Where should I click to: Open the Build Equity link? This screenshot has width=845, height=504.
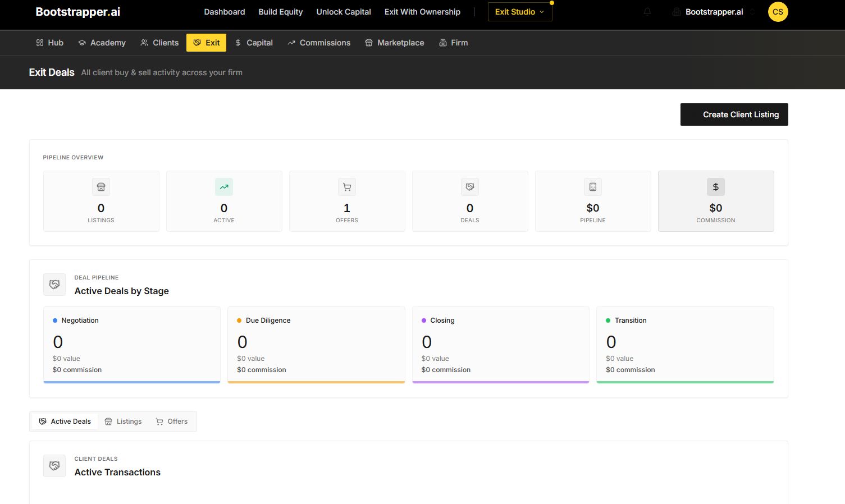tap(280, 12)
